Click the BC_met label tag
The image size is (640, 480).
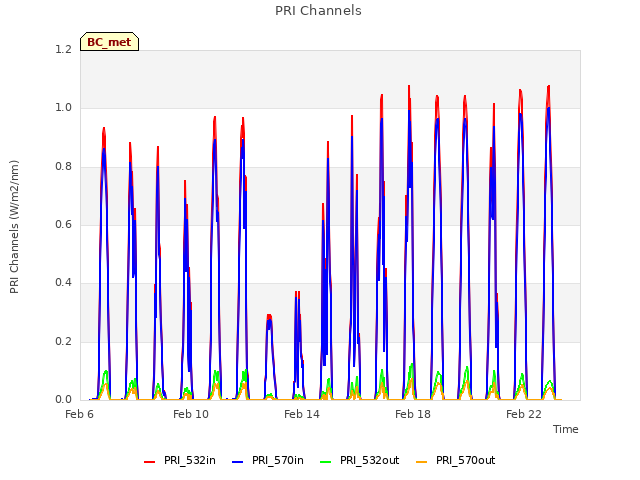coord(109,42)
